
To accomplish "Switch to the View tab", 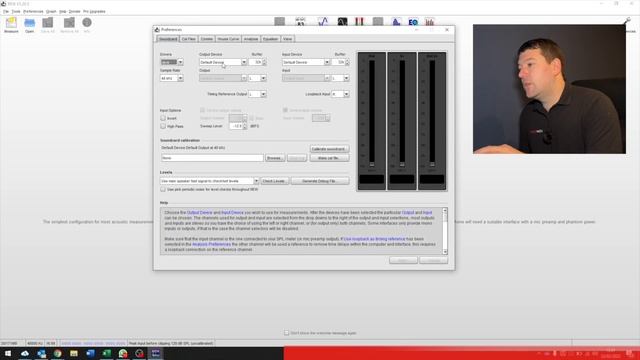I will [x=287, y=39].
